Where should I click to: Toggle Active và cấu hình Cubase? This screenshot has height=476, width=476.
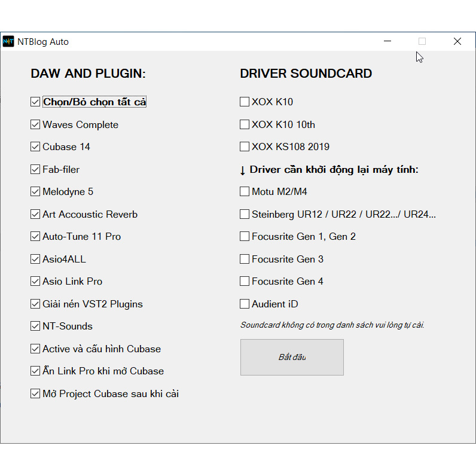[x=35, y=349]
